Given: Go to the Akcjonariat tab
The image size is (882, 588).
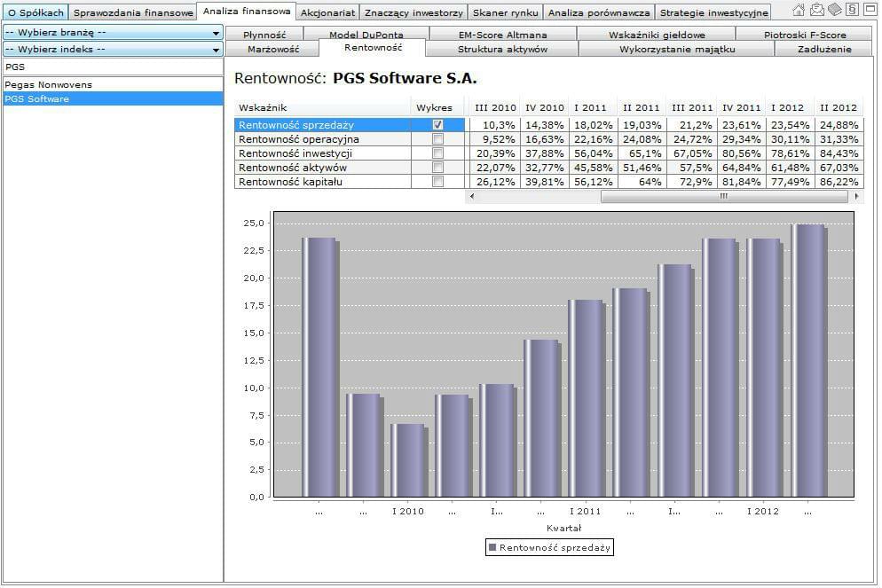Looking at the screenshot, I should (x=328, y=12).
